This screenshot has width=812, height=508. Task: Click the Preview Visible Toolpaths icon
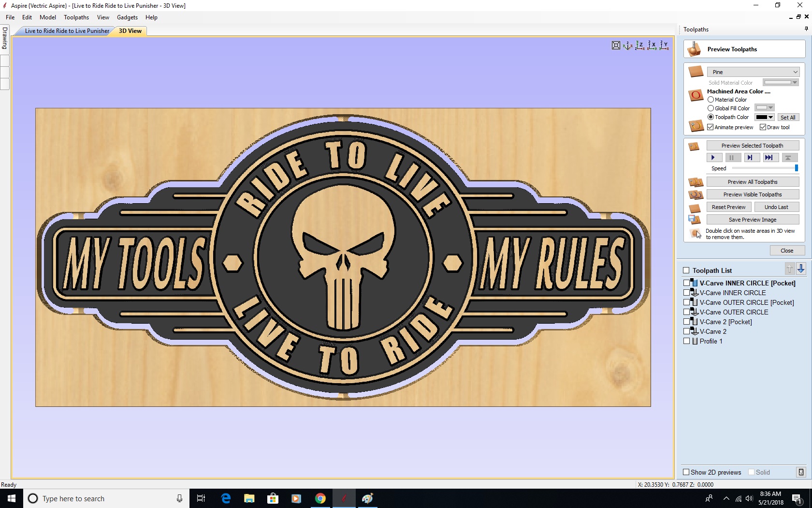(696, 194)
